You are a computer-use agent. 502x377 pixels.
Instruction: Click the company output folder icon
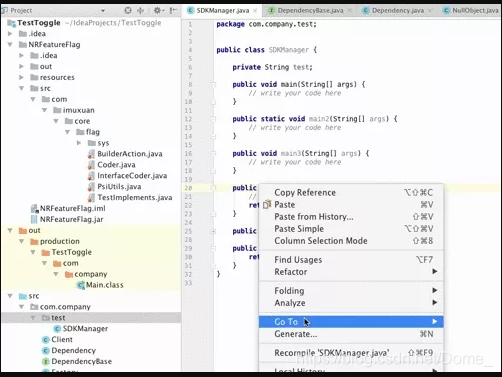point(69,274)
